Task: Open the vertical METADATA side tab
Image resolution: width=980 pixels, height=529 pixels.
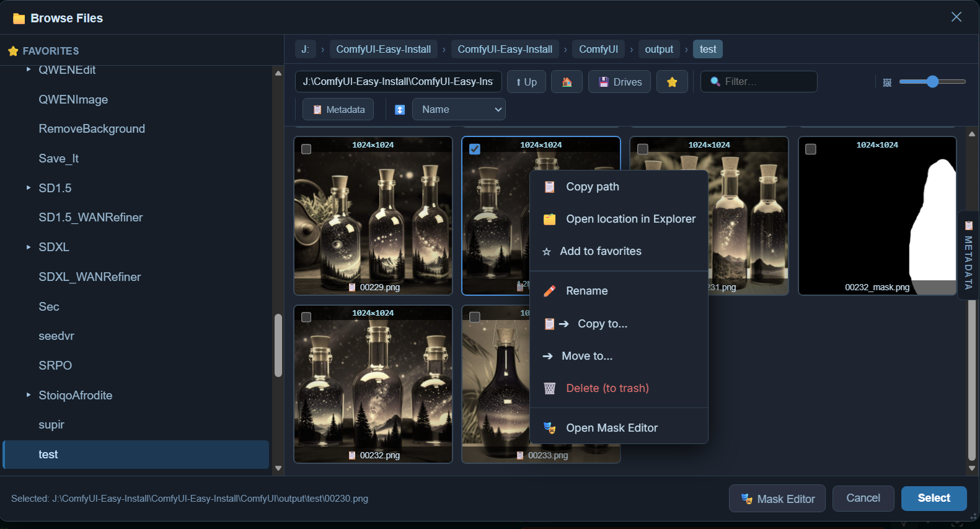Action: [x=968, y=256]
